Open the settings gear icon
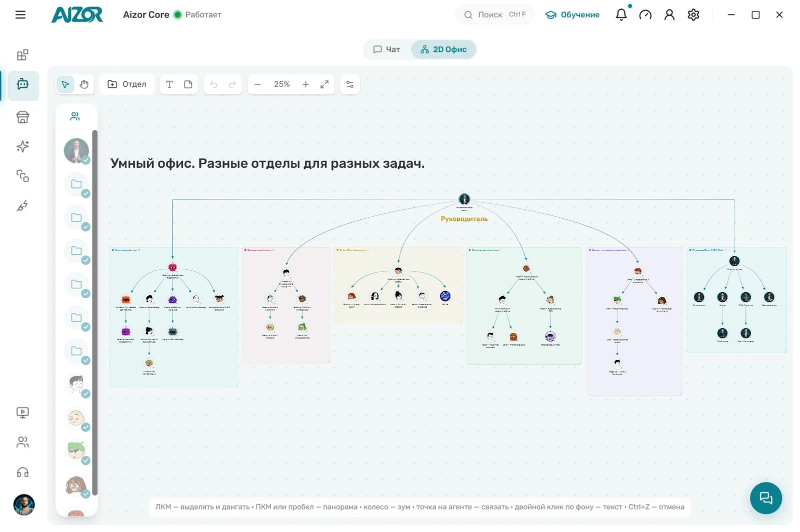Image resolution: width=800 pixels, height=532 pixels. (x=693, y=15)
